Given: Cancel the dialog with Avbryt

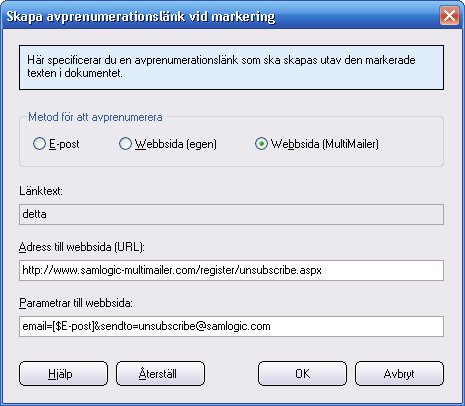Looking at the screenshot, I should [x=399, y=374].
